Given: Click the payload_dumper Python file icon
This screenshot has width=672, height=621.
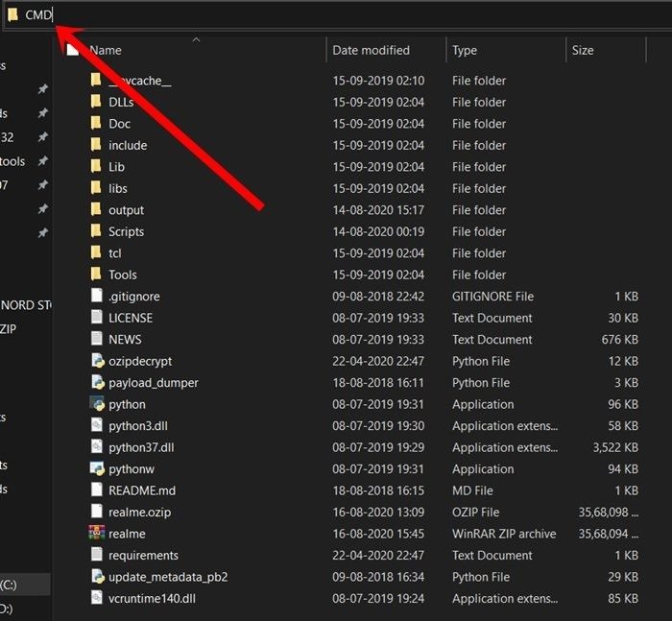Looking at the screenshot, I should point(98,382).
